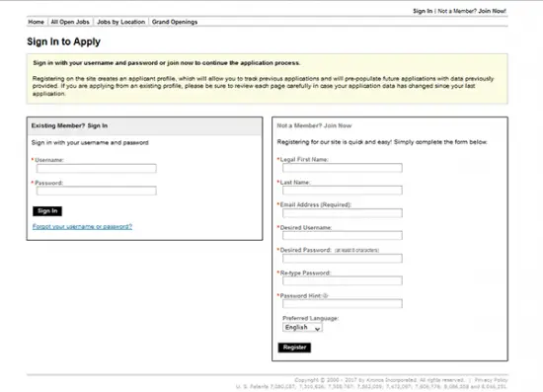The height and width of the screenshot is (392, 543).
Task: Focus the Email Address (Required) field
Action: (343, 213)
